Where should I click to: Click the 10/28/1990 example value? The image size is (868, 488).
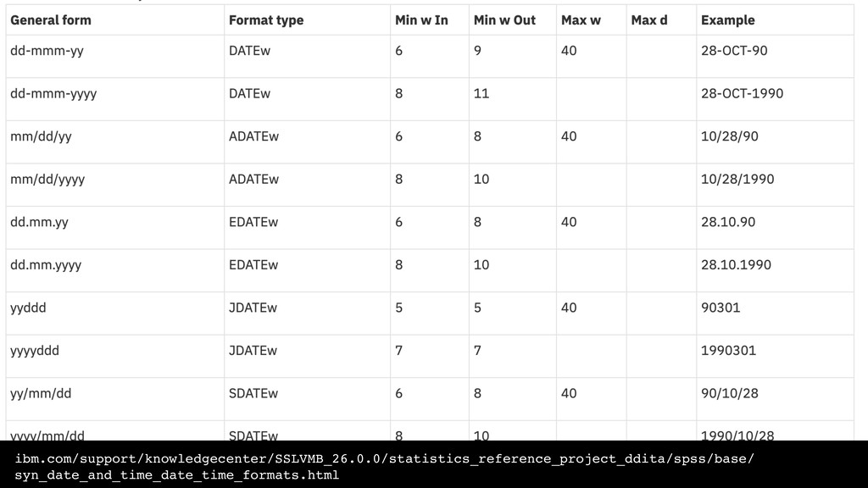coord(737,180)
